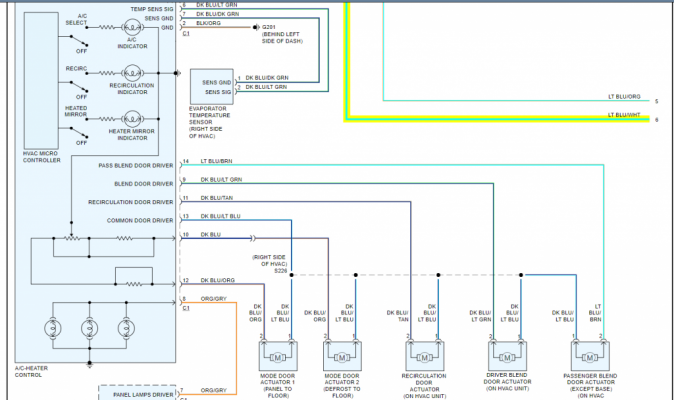Toggle the Recirc switch symbol

[x=79, y=86]
